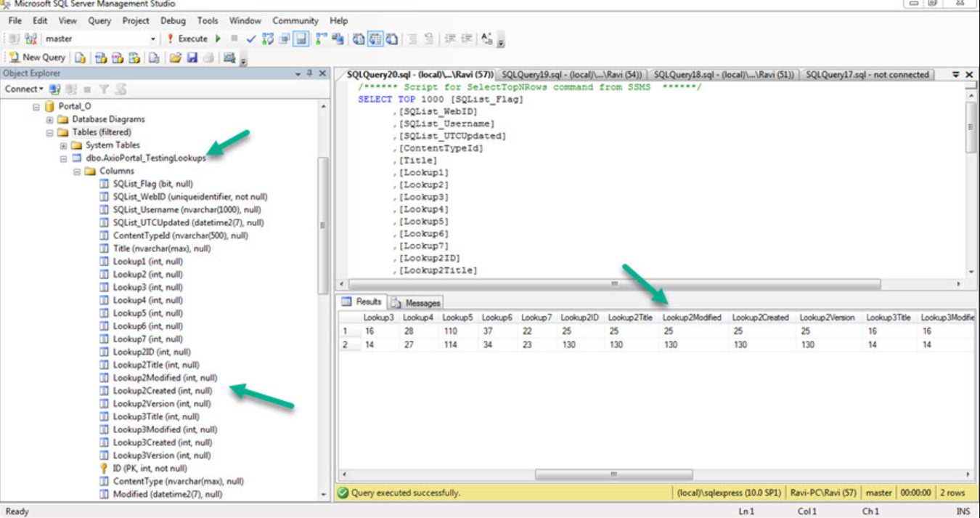Toggle Results to Text output mode

[359, 39]
